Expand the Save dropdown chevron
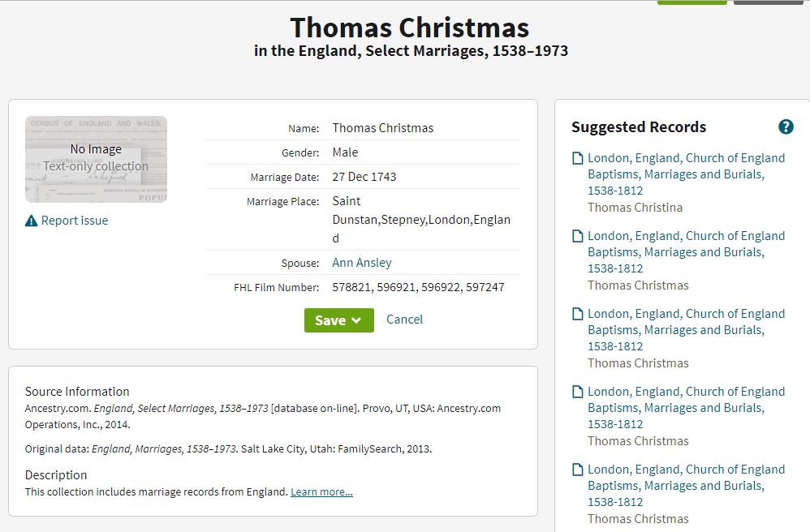The height and width of the screenshot is (532, 810). tap(356, 320)
